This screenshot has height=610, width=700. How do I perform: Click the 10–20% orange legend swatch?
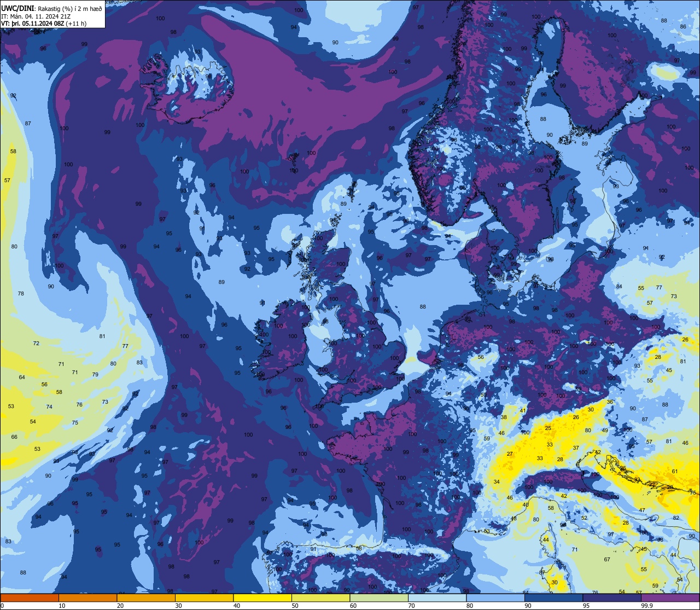click(x=87, y=597)
